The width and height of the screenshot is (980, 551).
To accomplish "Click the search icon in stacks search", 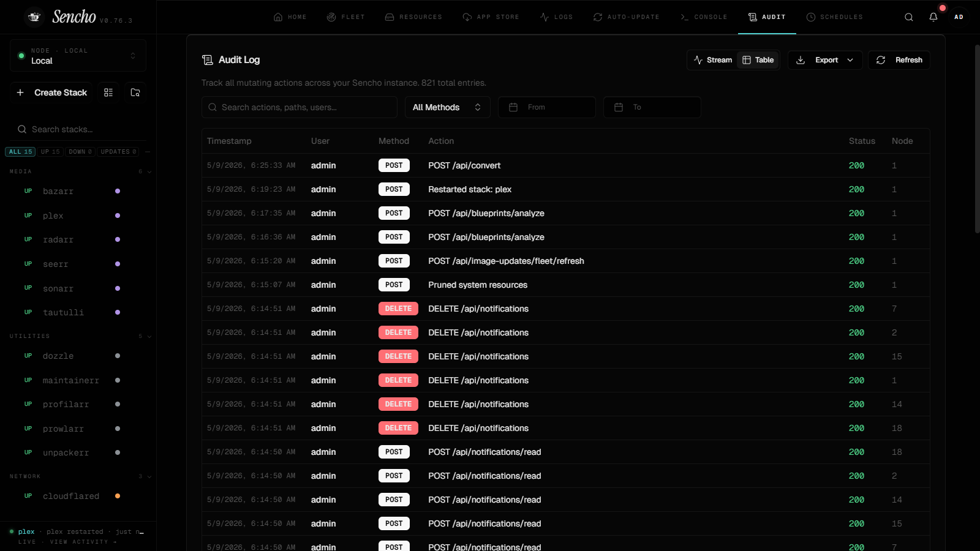I will [22, 129].
